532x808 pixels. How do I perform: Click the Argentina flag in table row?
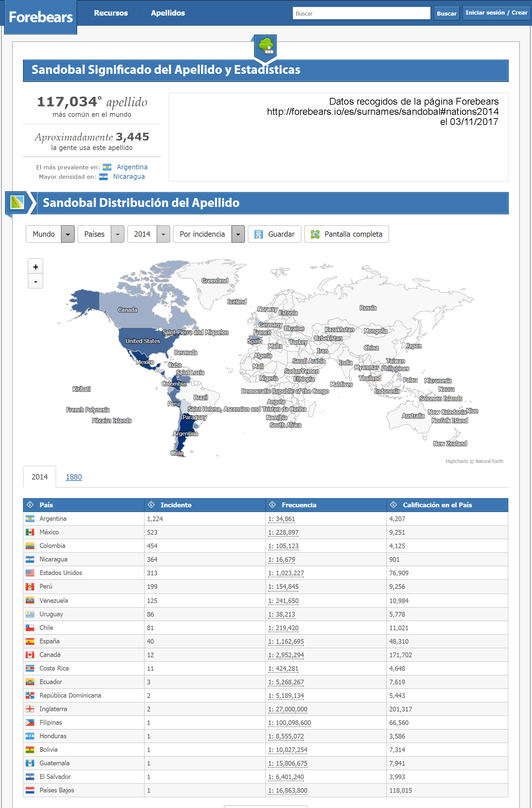pos(30,519)
